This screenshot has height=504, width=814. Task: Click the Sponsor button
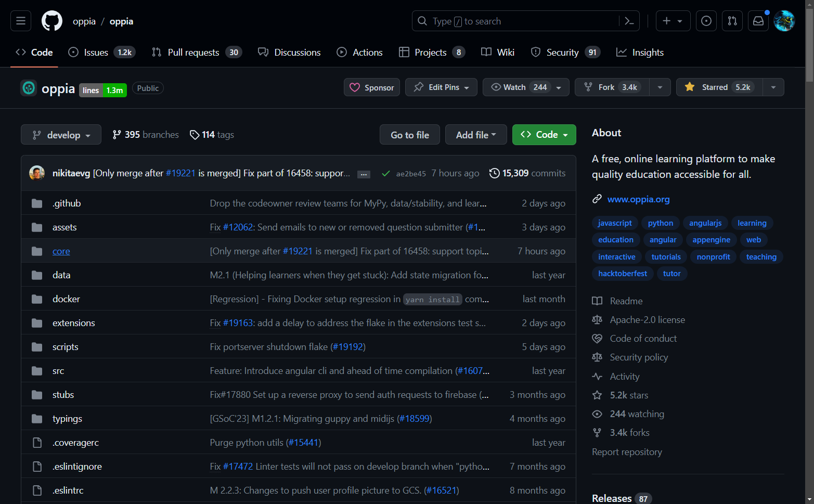coord(372,87)
